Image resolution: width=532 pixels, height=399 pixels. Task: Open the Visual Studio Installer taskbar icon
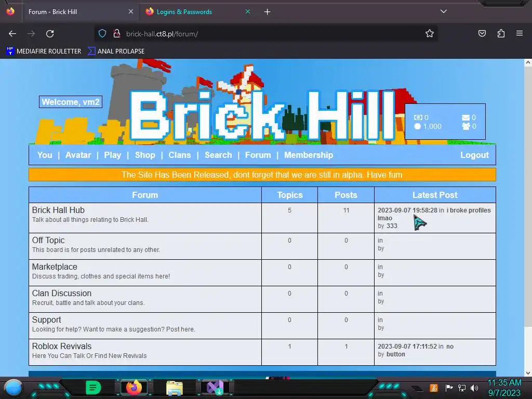215,388
